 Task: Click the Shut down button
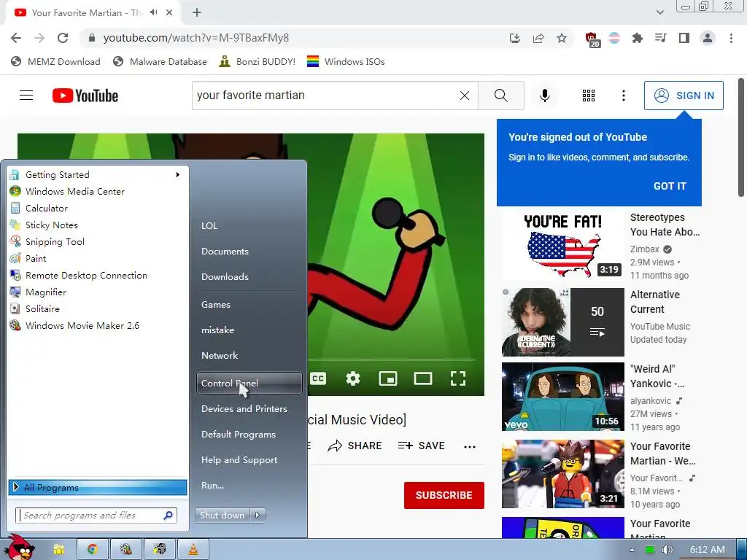tap(223, 516)
